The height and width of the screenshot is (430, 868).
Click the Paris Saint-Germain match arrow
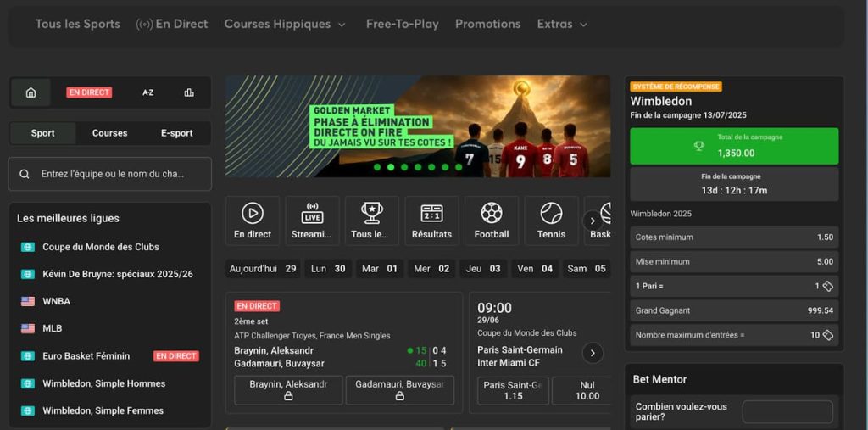pos(593,353)
